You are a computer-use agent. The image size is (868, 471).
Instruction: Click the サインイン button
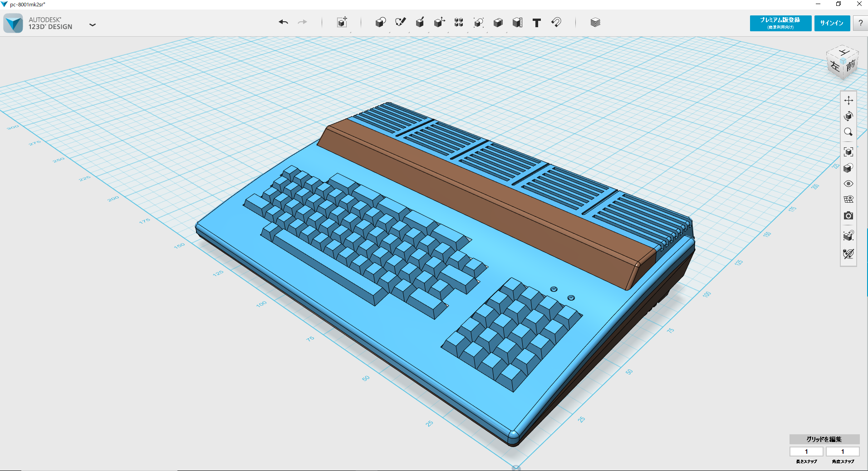pyautogui.click(x=832, y=23)
